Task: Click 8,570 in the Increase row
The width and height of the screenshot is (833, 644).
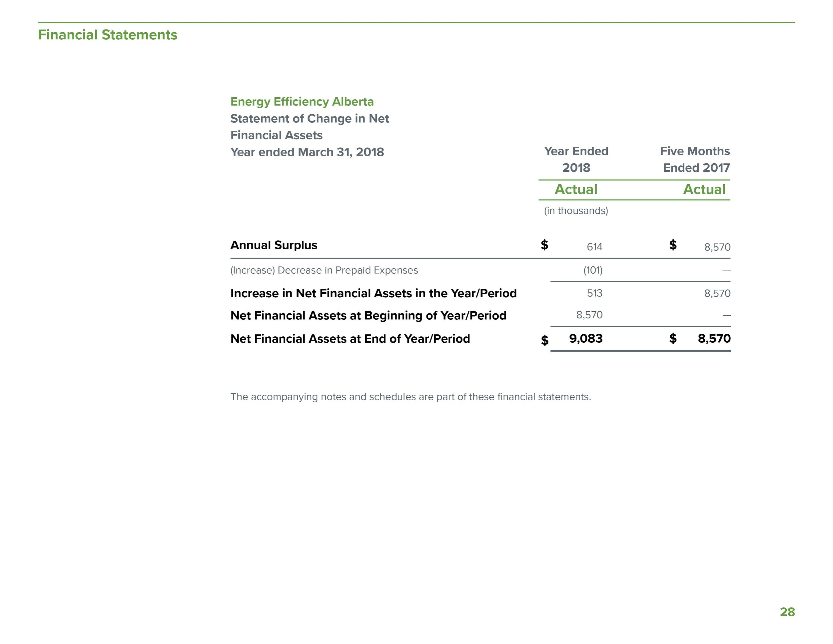Action: pos(717,293)
